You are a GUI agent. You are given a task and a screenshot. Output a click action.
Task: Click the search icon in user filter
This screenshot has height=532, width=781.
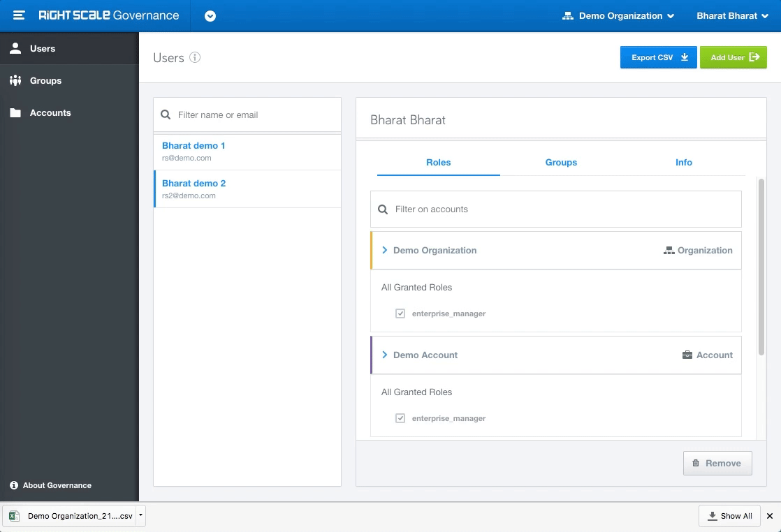tap(166, 115)
